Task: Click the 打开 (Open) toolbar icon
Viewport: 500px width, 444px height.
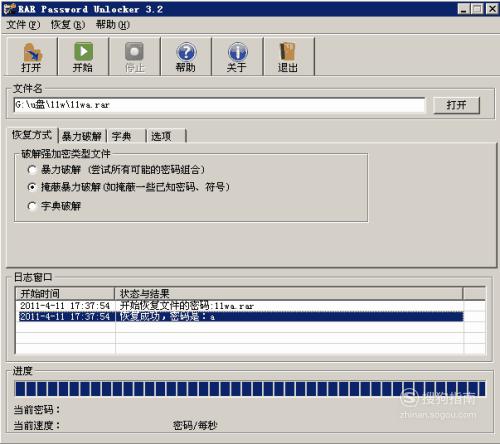Action: [32, 56]
